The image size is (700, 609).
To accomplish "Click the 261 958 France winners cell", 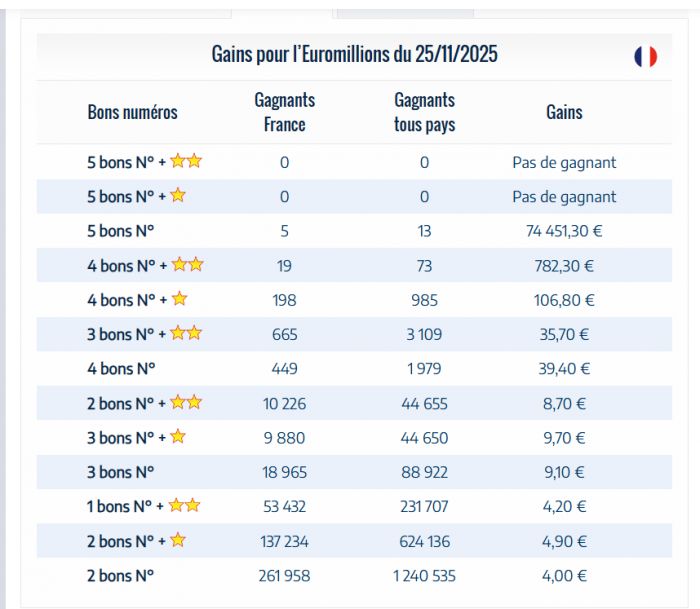I will pos(284,575).
